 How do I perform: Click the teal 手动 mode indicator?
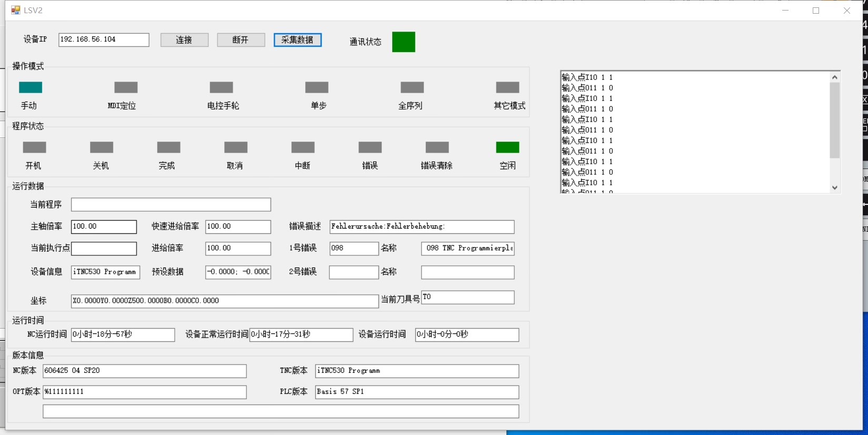click(x=31, y=87)
